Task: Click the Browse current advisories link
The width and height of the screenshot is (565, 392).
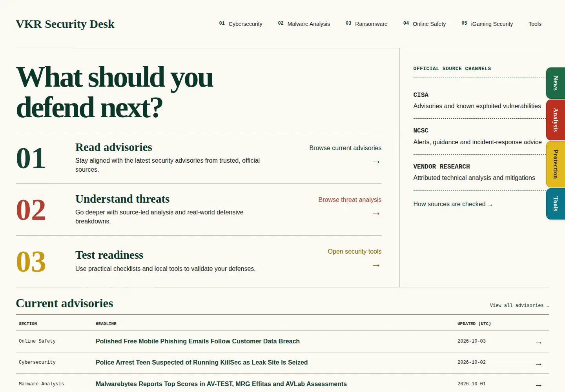Action: point(345,148)
